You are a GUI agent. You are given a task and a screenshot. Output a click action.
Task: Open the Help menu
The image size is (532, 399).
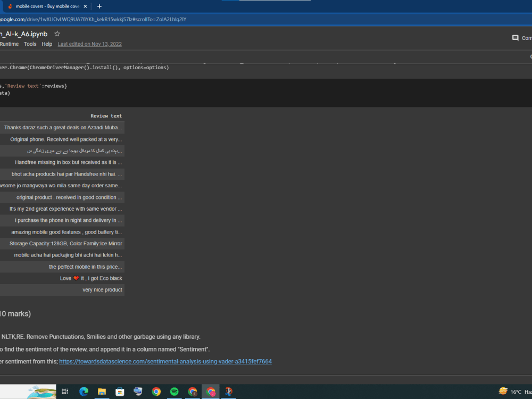point(47,44)
